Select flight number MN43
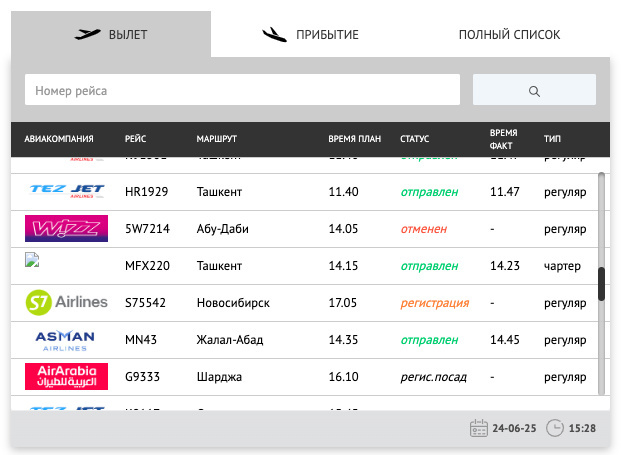 click(141, 340)
